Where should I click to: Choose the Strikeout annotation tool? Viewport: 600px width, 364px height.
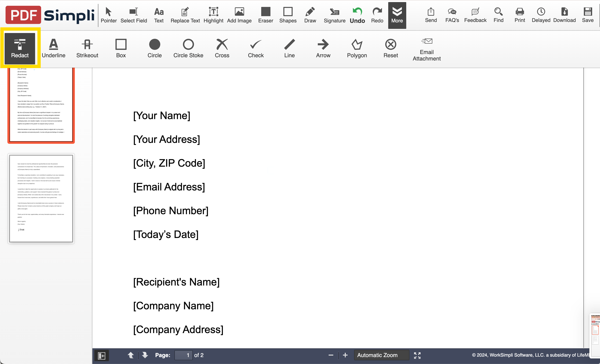(87, 48)
